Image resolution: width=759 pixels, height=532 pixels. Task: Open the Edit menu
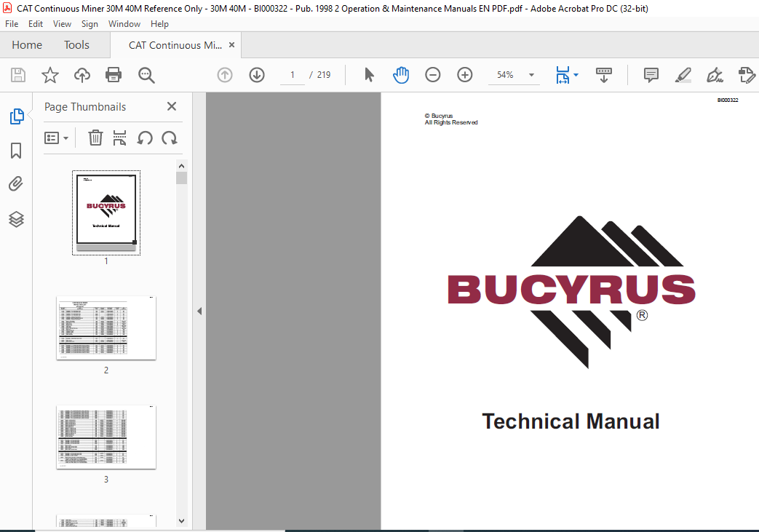pos(36,24)
